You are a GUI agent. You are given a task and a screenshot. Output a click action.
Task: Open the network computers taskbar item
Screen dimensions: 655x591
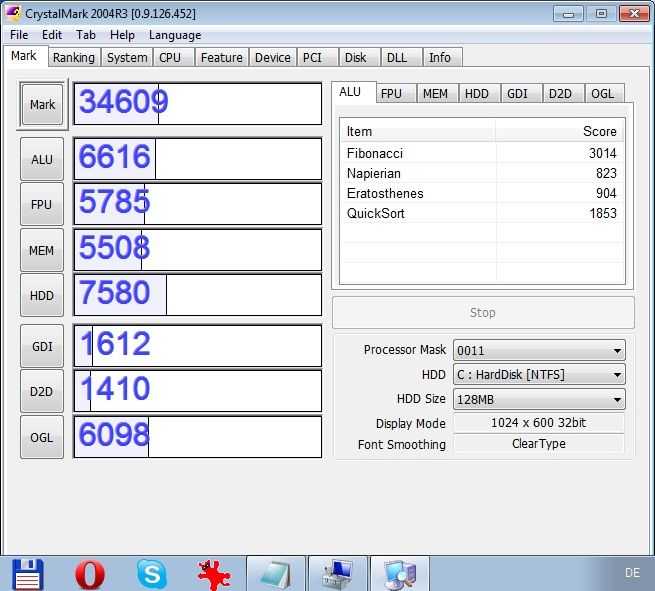(399, 574)
